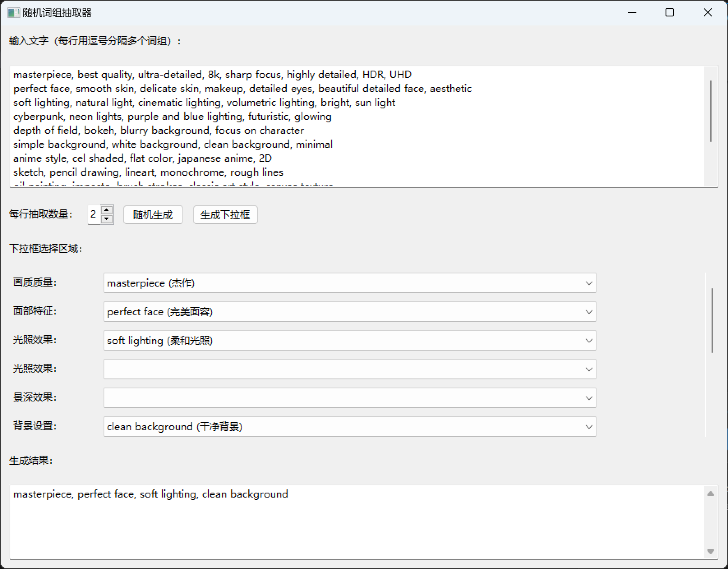Open the 景深效果 dropdown
The width and height of the screenshot is (728, 569).
point(350,398)
